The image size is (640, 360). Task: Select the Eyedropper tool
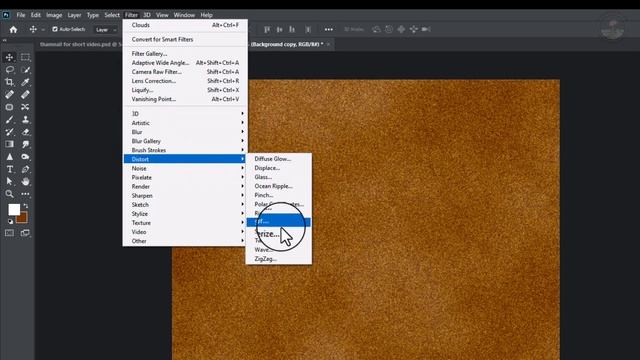[25, 82]
